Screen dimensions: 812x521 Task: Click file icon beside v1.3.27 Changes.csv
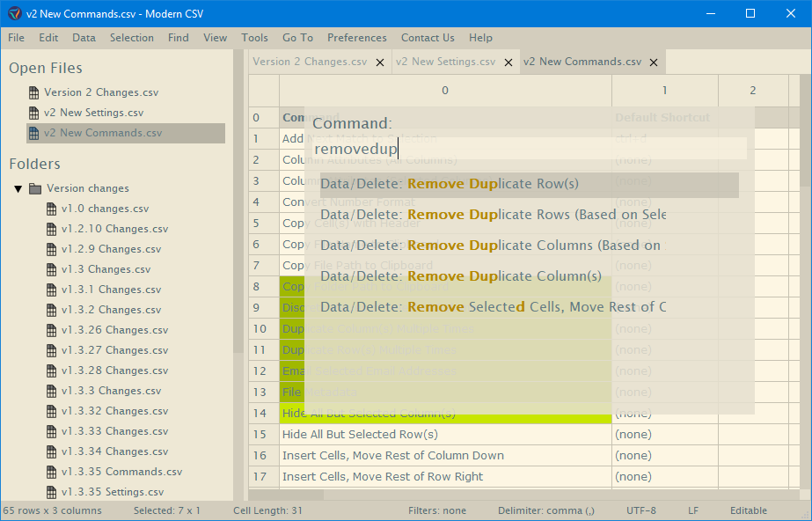coord(51,350)
